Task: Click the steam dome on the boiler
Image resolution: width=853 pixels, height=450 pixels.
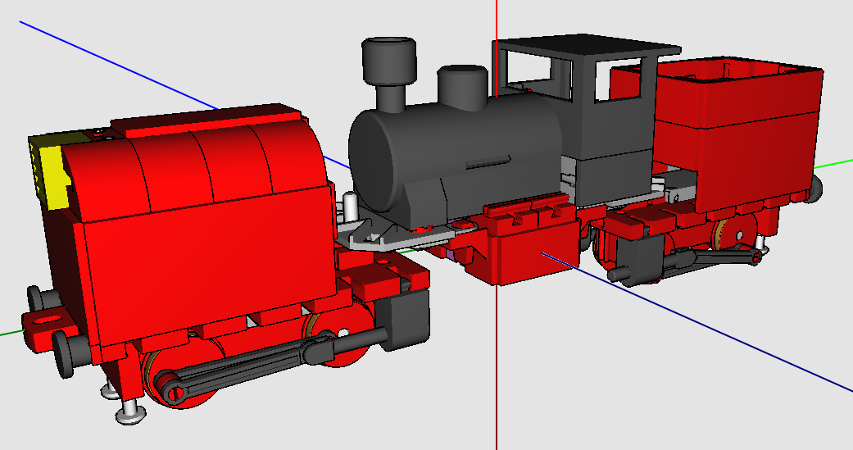Action: click(462, 86)
